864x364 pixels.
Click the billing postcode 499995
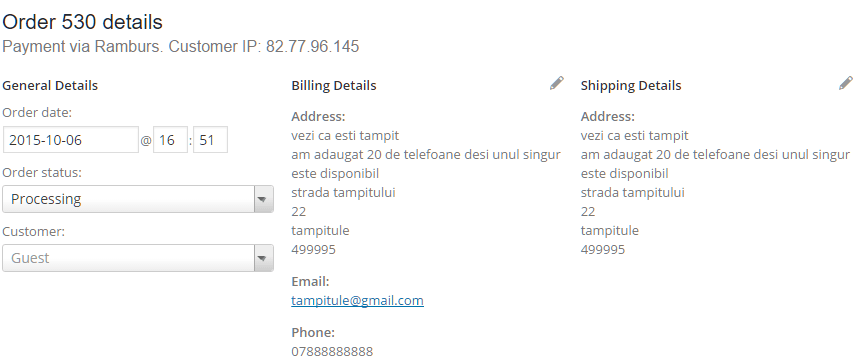pyautogui.click(x=313, y=249)
